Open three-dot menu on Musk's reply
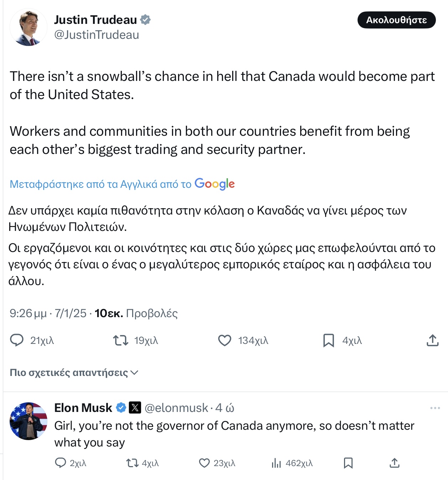448x480 pixels. (x=435, y=408)
